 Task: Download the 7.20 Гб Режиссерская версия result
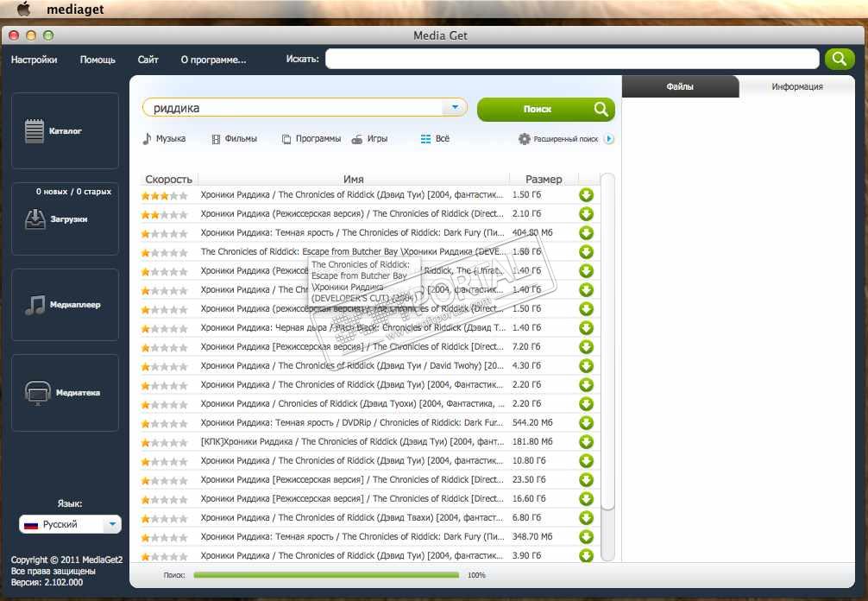[586, 347]
